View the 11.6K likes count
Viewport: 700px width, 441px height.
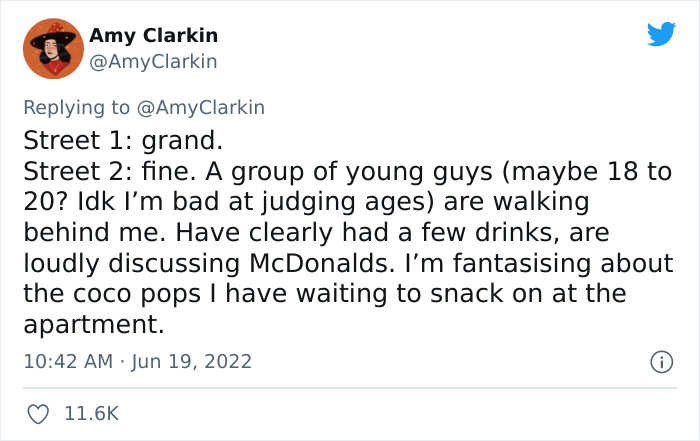pyautogui.click(x=92, y=413)
